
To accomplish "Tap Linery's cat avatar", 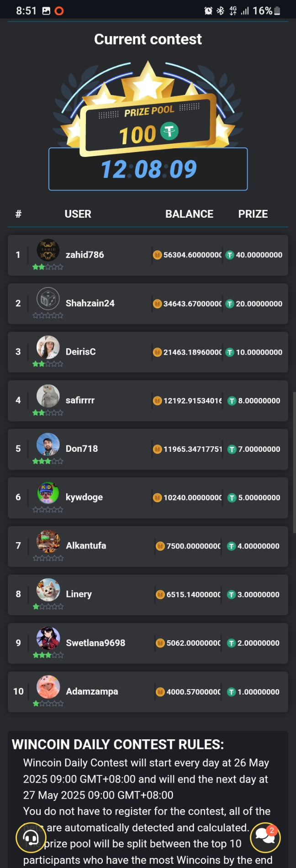I will point(48,590).
